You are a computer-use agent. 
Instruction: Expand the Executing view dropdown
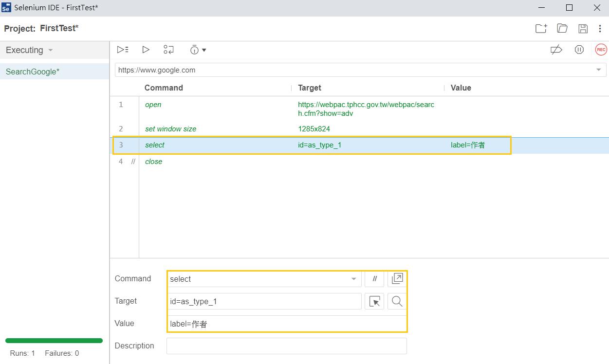pyautogui.click(x=51, y=50)
